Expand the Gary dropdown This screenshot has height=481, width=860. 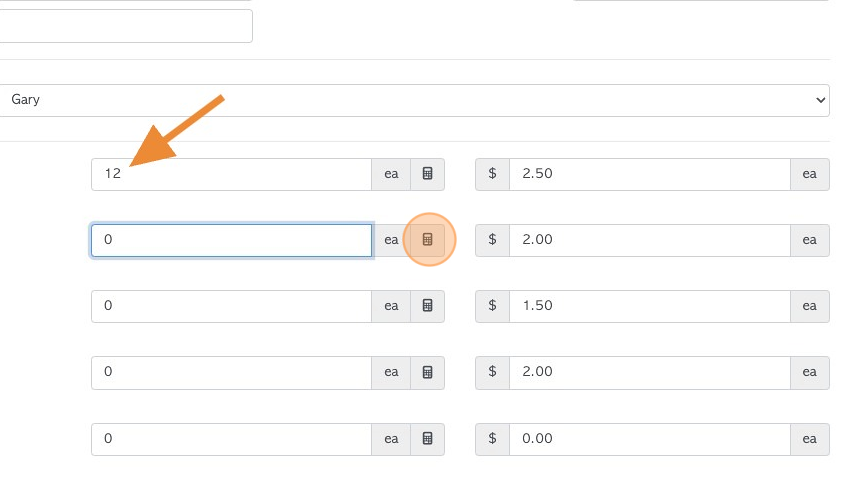(414, 100)
